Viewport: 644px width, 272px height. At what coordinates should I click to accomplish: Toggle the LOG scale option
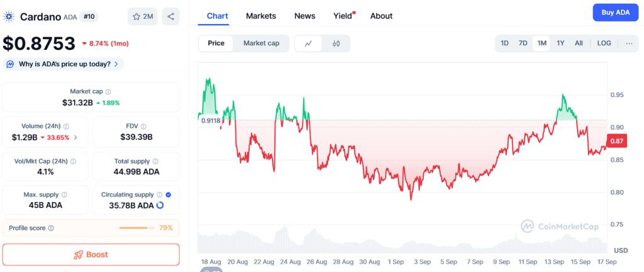coord(604,43)
